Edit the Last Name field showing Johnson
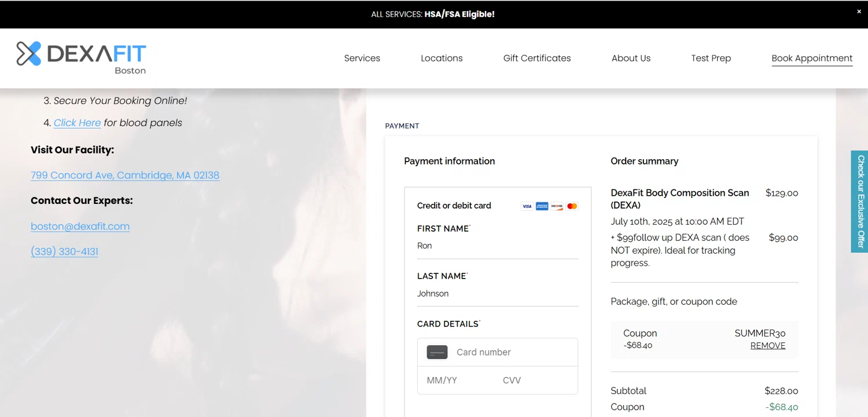Viewport: 868px width, 417px height. (x=498, y=294)
